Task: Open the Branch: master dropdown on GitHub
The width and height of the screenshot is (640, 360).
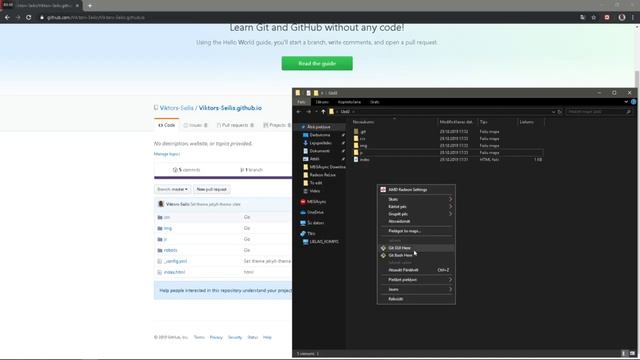Action: (172, 189)
